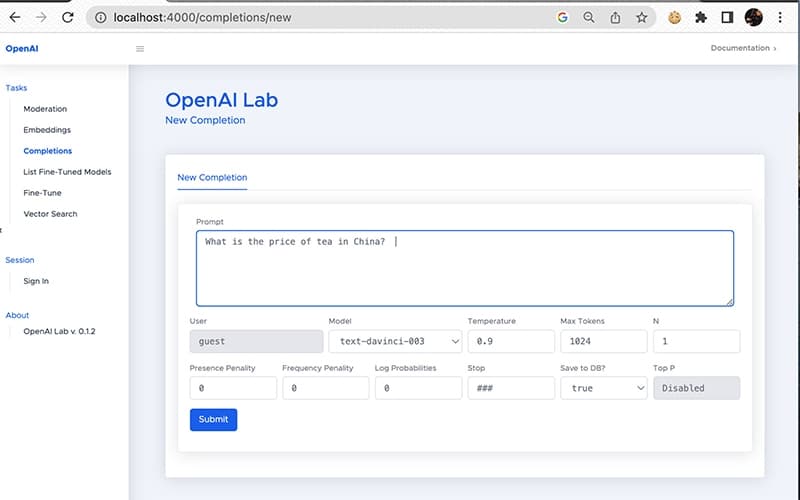
Task: Click the Max Tokens input field
Action: [x=603, y=341]
